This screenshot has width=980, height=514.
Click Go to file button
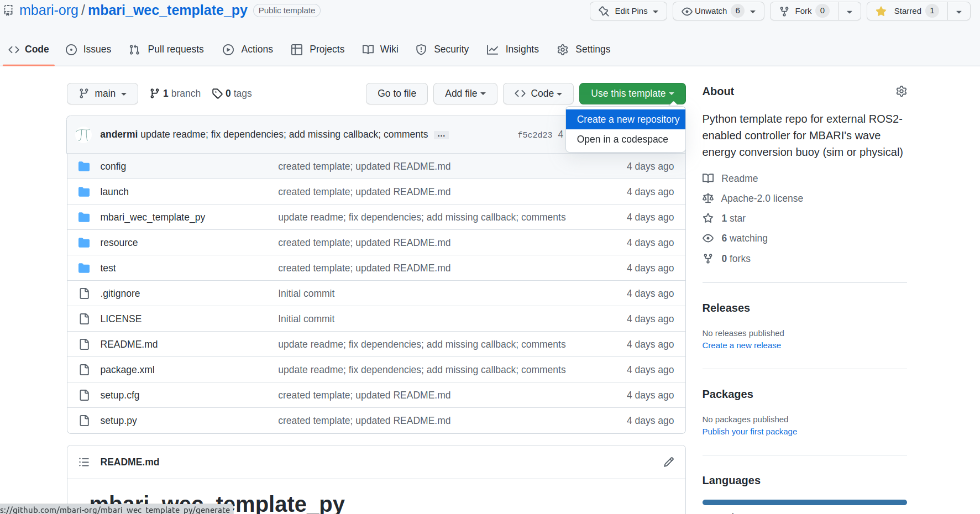point(396,93)
